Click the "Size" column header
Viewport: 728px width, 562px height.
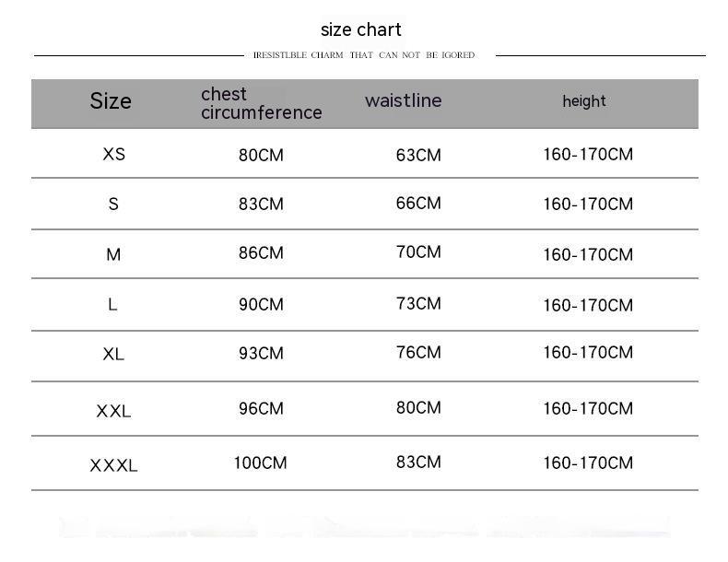[111, 101]
